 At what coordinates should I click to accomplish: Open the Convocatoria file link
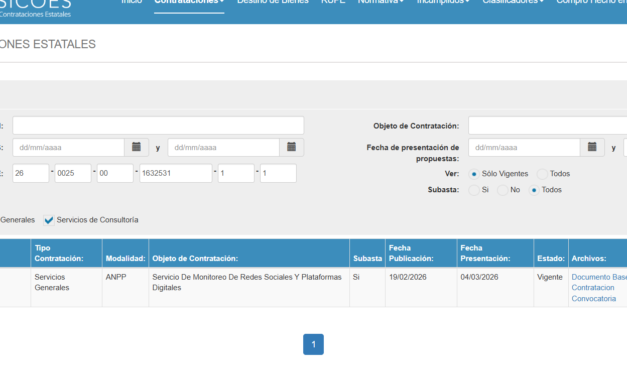click(594, 298)
